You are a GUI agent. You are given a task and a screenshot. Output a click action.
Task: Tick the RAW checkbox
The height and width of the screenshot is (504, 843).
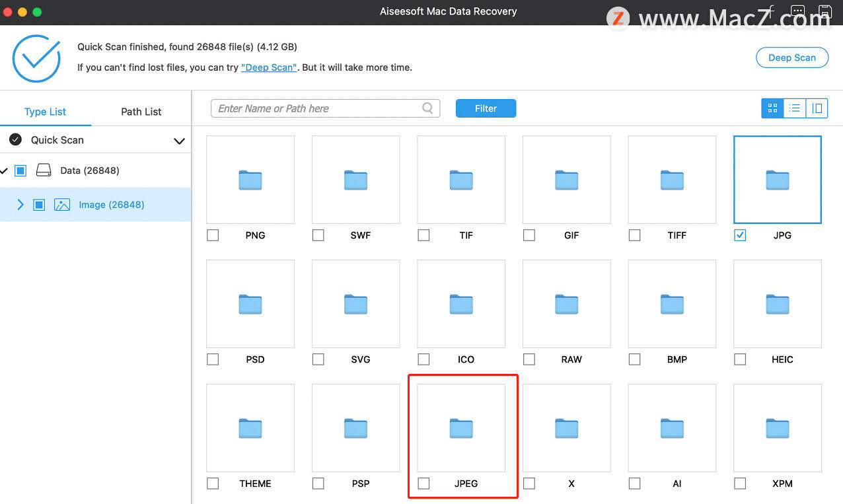tap(529, 359)
